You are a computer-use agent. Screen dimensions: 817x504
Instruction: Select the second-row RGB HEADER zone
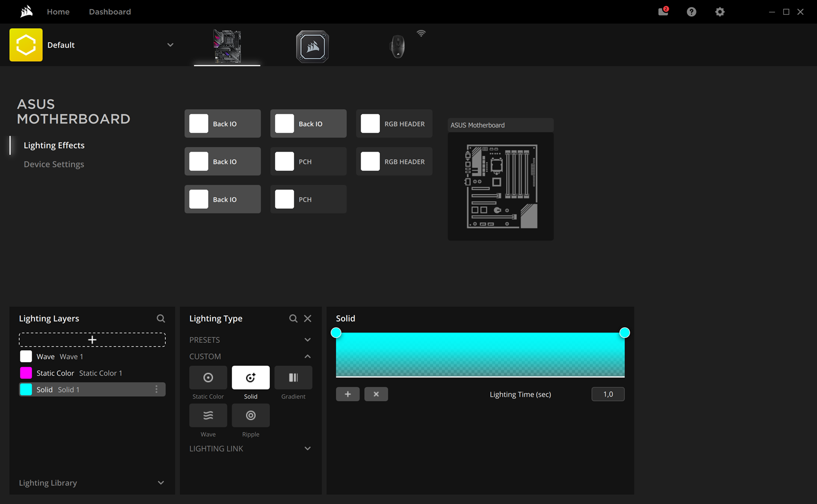pyautogui.click(x=394, y=161)
